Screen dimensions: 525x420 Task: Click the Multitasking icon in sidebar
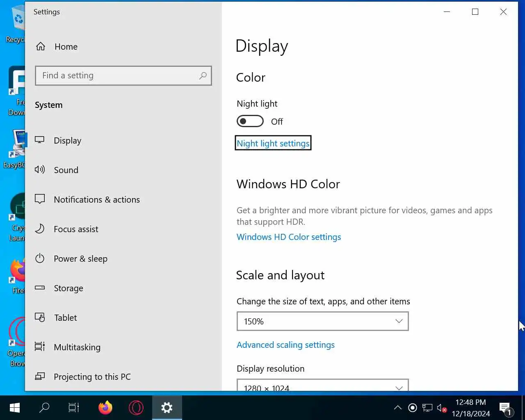pyautogui.click(x=40, y=347)
